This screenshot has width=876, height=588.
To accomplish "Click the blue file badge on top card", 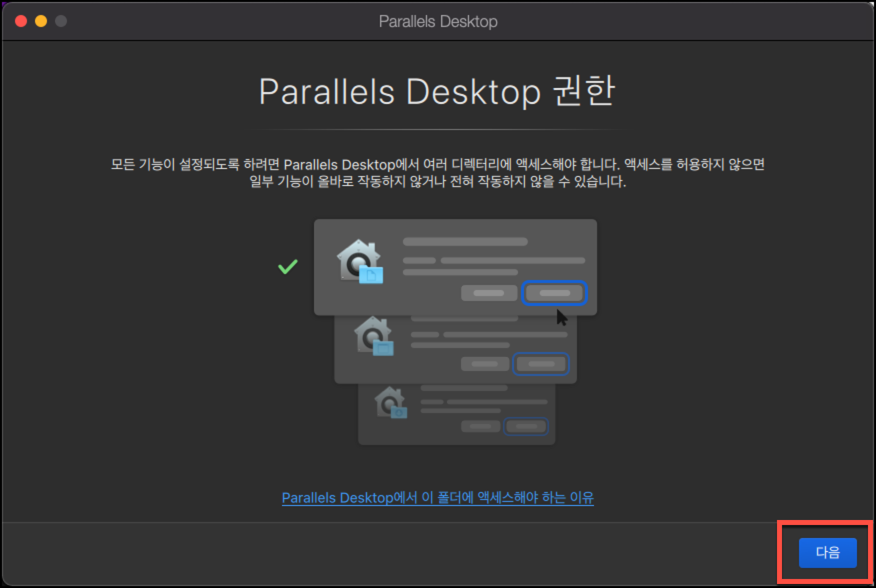I will [370, 274].
